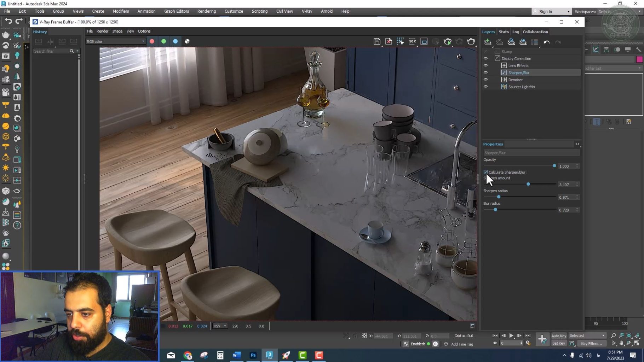This screenshot has height=362, width=644.
Task: Clear image using red X icon
Action: 389,41
